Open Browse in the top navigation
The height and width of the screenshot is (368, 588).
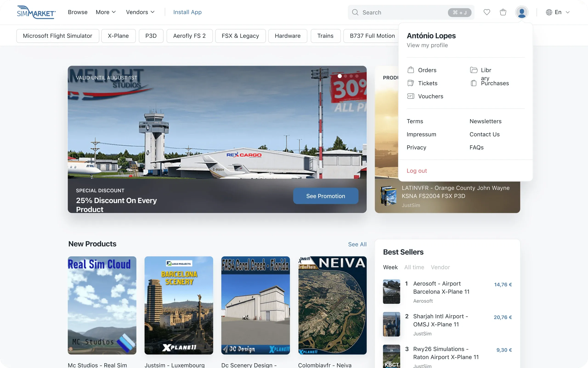coord(78,12)
